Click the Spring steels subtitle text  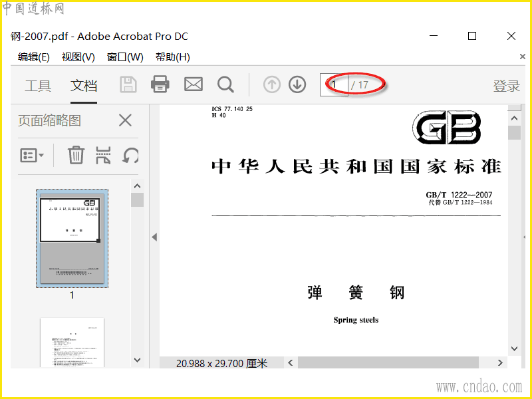click(x=356, y=320)
